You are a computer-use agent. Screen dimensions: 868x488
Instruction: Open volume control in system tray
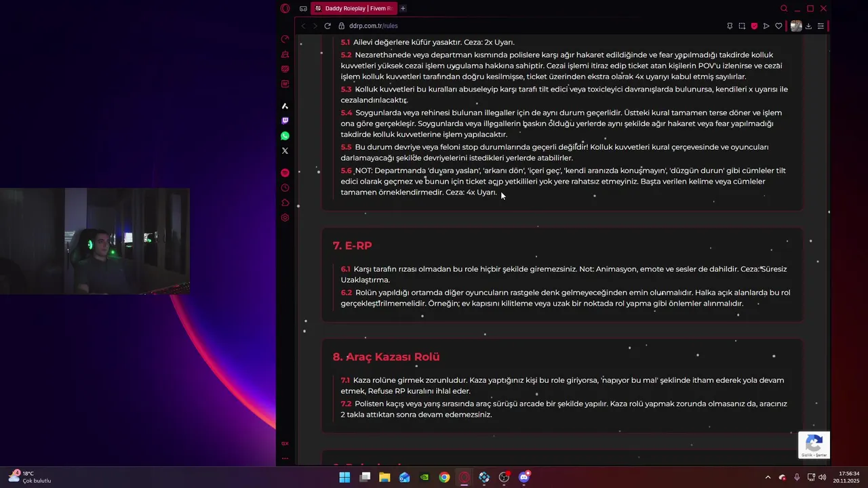(823, 477)
